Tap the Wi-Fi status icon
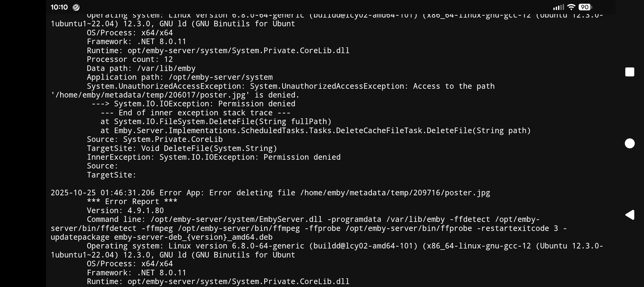Screen dimensions: 644x287 coord(571,7)
